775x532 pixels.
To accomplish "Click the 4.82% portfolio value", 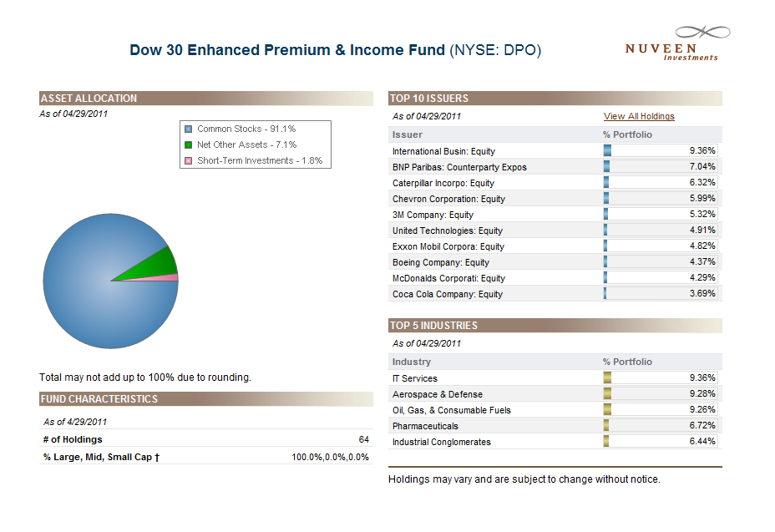I will click(x=702, y=246).
